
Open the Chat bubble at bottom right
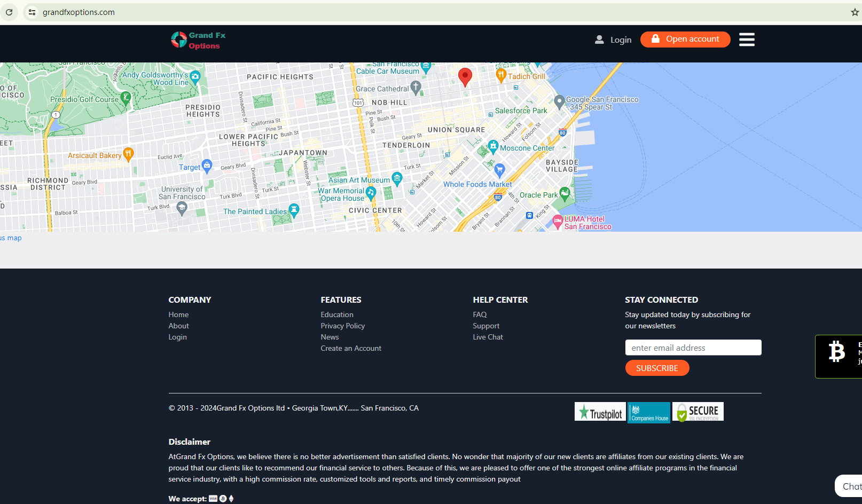click(850, 486)
